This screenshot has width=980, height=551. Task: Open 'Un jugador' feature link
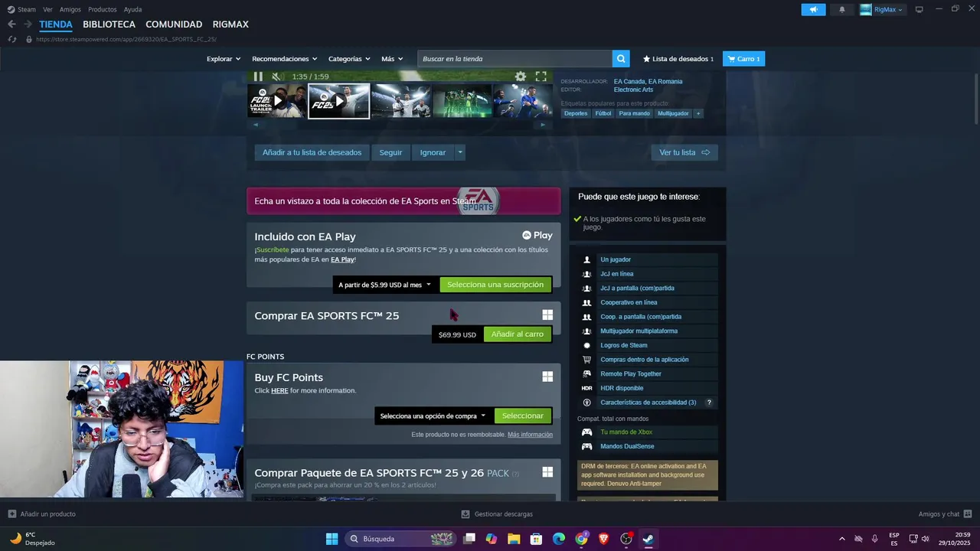tap(616, 259)
